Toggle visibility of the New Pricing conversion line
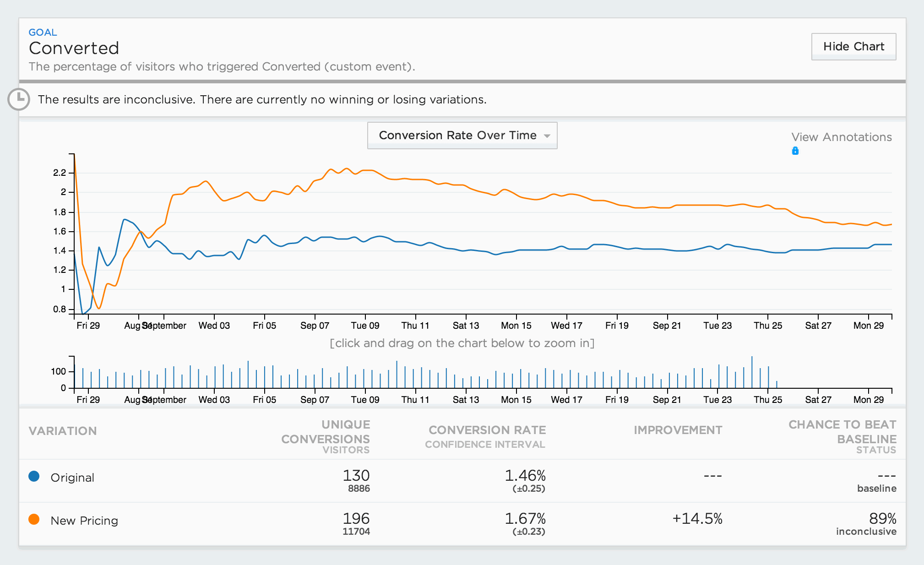 (34, 519)
